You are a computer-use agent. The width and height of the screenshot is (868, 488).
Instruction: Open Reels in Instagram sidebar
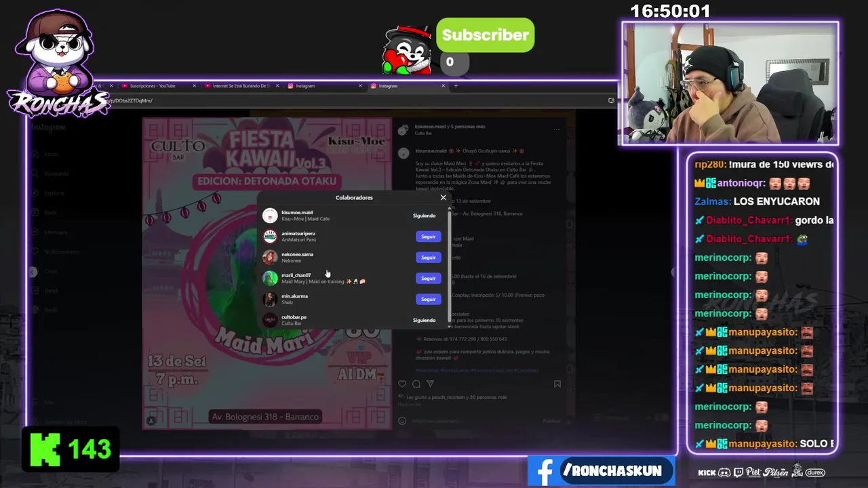pyautogui.click(x=45, y=212)
